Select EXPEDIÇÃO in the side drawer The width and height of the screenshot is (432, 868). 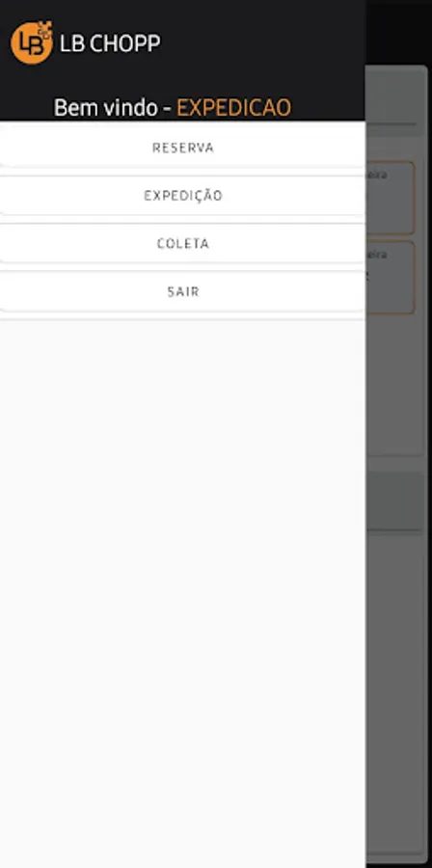click(x=182, y=196)
